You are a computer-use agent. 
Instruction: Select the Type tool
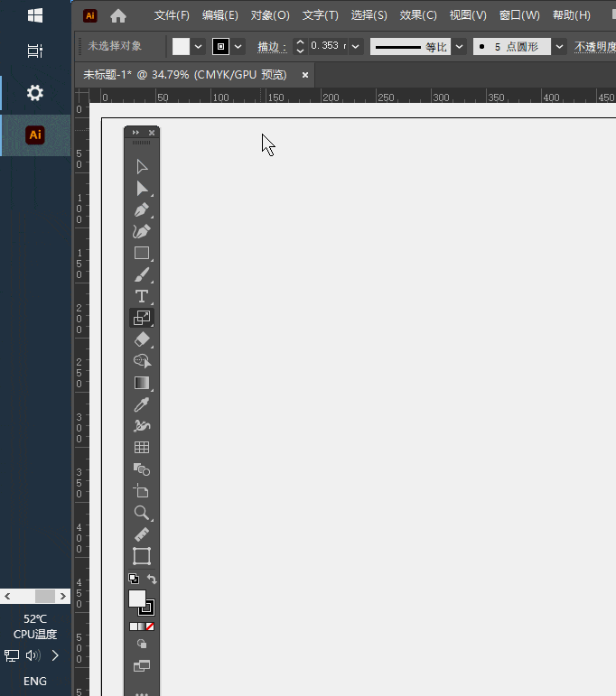142,296
